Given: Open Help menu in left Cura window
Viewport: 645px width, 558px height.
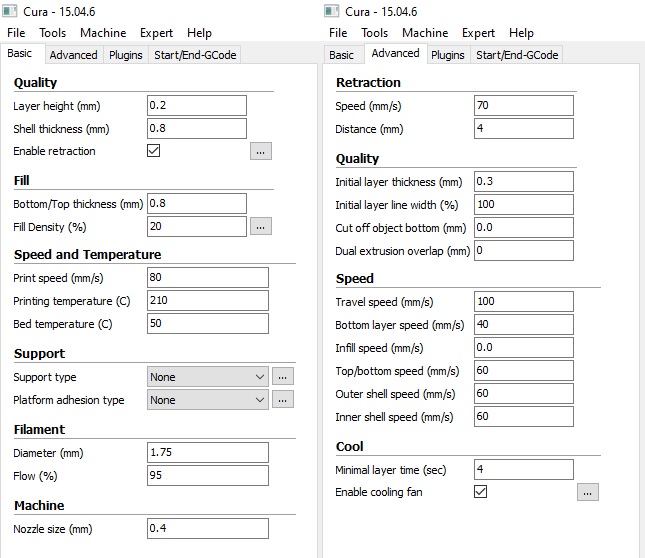Looking at the screenshot, I should click(x=200, y=33).
